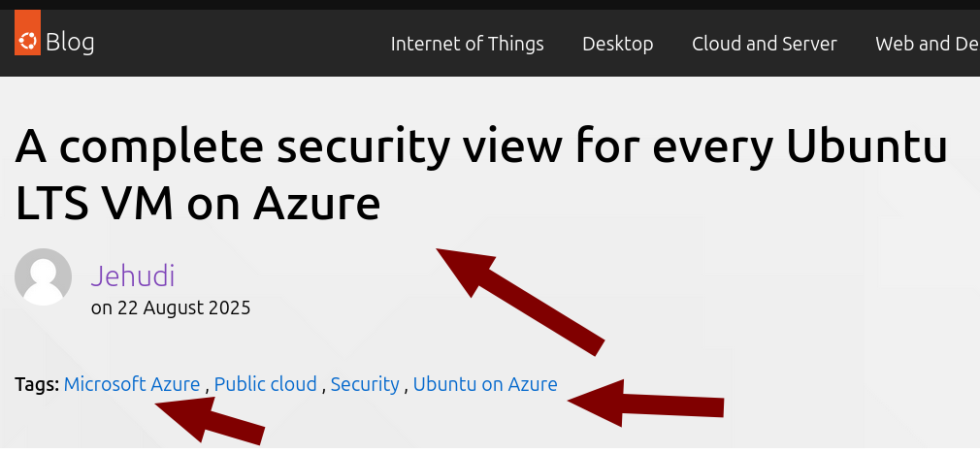Image resolution: width=980 pixels, height=453 pixels.
Task: Visit author Jehudi's profile link
Action: (x=133, y=276)
